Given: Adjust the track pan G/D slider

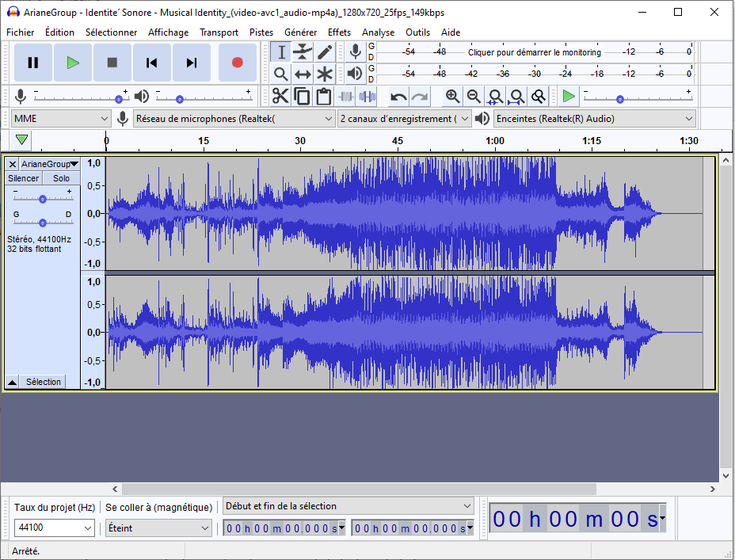Looking at the screenshot, I should tap(43, 222).
